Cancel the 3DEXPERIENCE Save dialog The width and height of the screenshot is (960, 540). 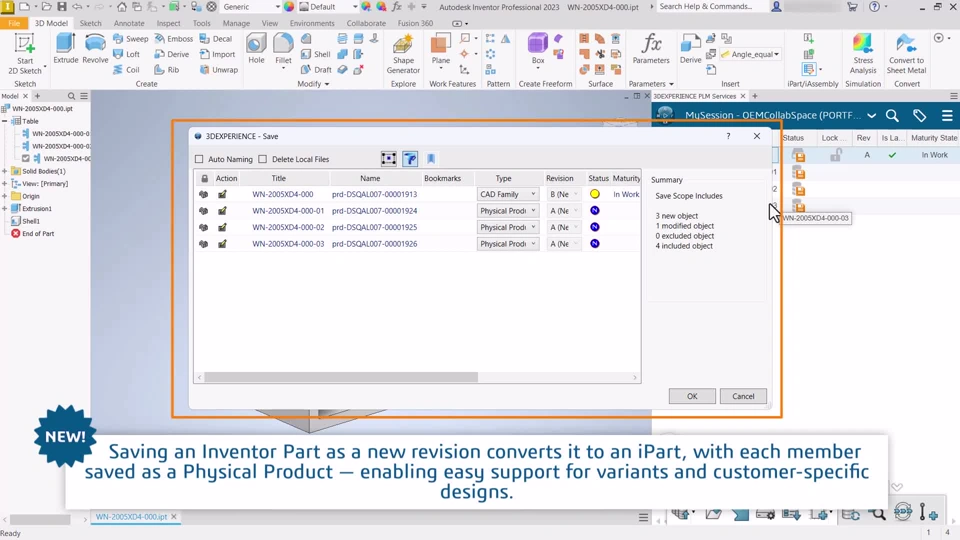(743, 396)
